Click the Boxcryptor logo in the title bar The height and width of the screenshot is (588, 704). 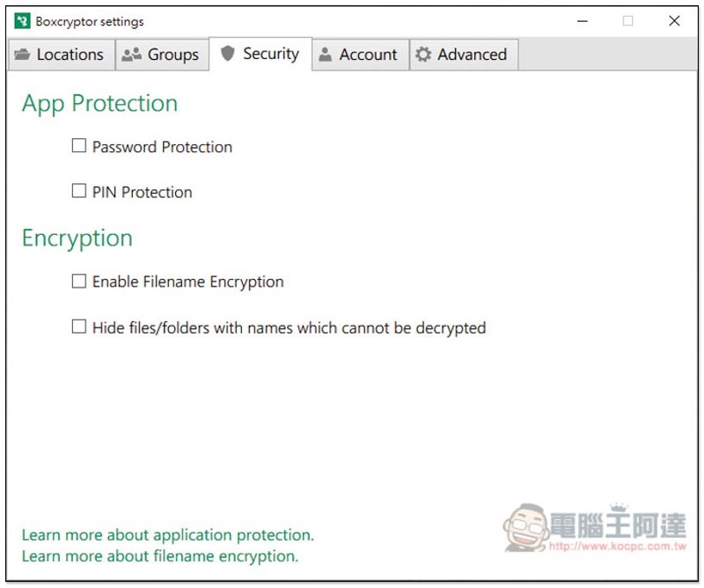[22, 21]
